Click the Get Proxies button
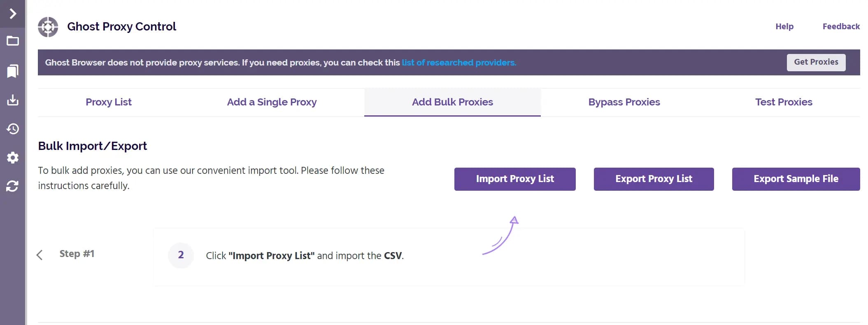Screen dimensions: 868x325 816,62
